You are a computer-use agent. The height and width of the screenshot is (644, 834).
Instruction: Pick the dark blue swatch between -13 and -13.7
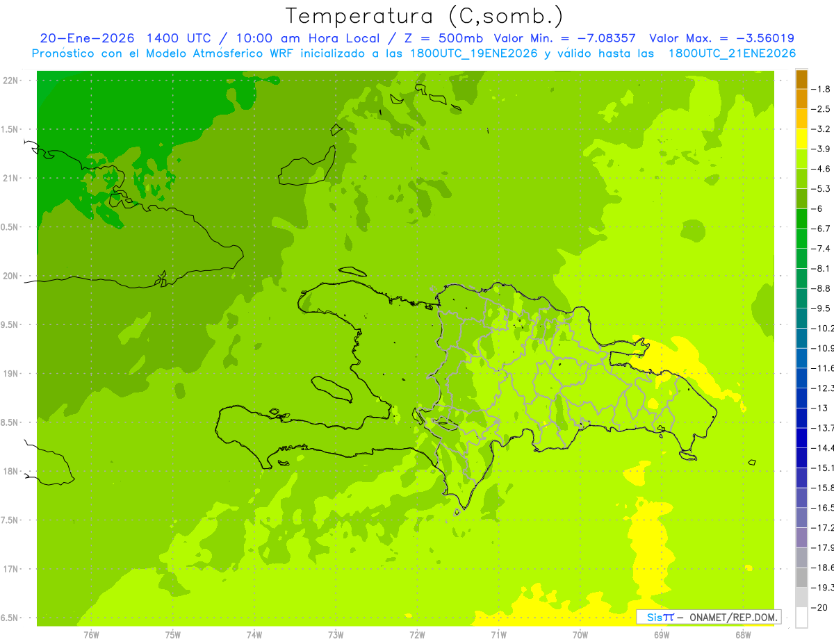[801, 418]
